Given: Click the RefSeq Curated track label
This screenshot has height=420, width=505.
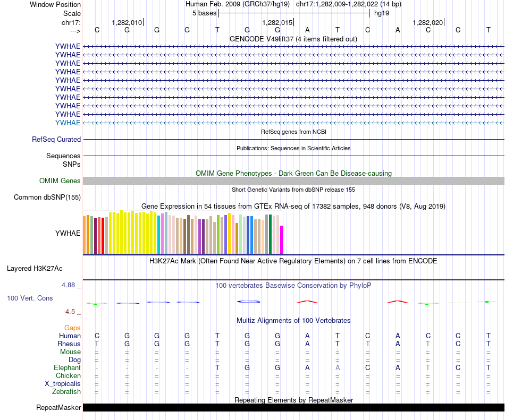Looking at the screenshot, I should pyautogui.click(x=56, y=139).
